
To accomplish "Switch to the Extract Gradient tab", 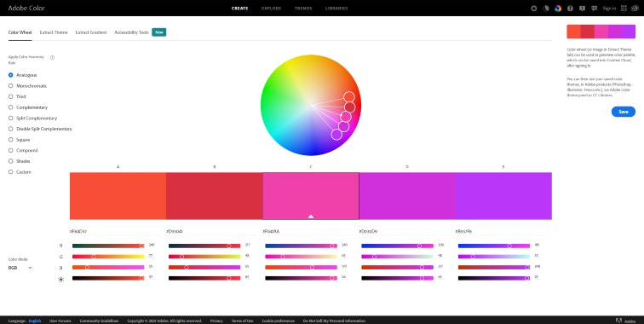I will pos(91,32).
